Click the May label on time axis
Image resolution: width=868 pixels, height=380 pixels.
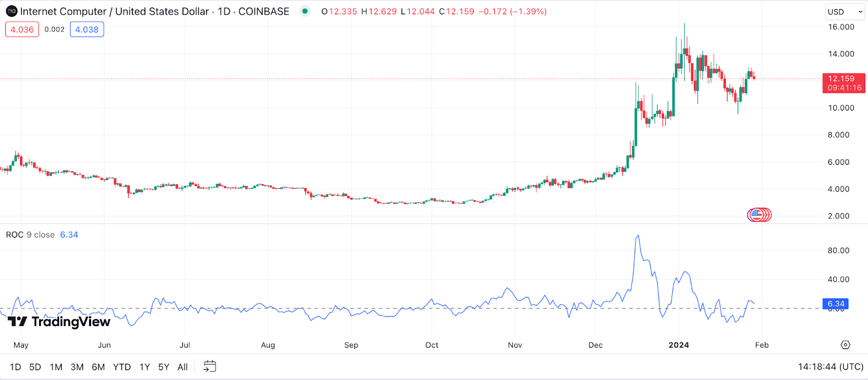(x=21, y=345)
